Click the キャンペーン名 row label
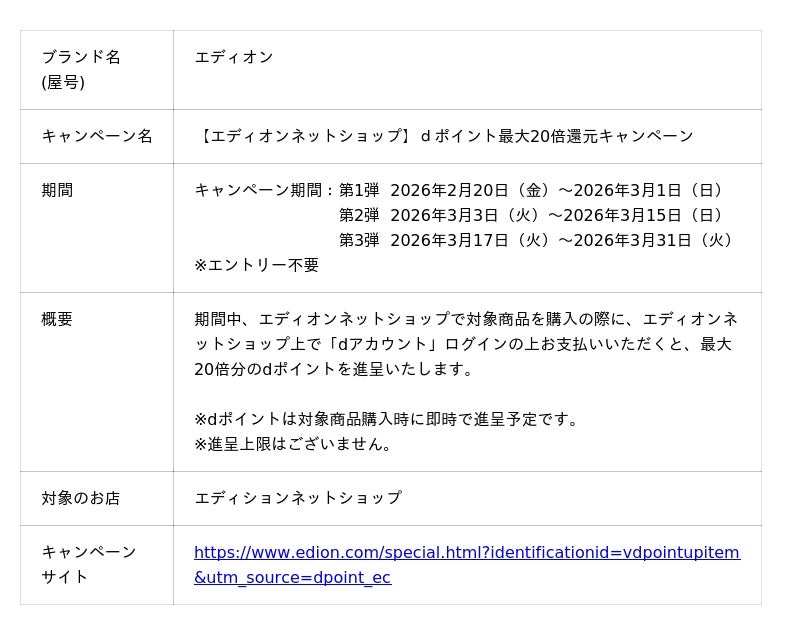Viewport: 800px width, 635px height. coord(97,136)
